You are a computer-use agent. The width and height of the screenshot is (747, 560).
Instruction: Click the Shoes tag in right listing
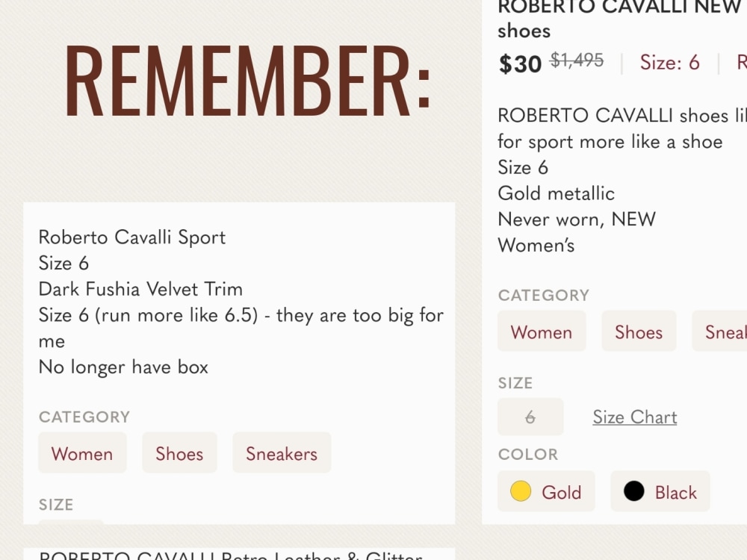[639, 331]
